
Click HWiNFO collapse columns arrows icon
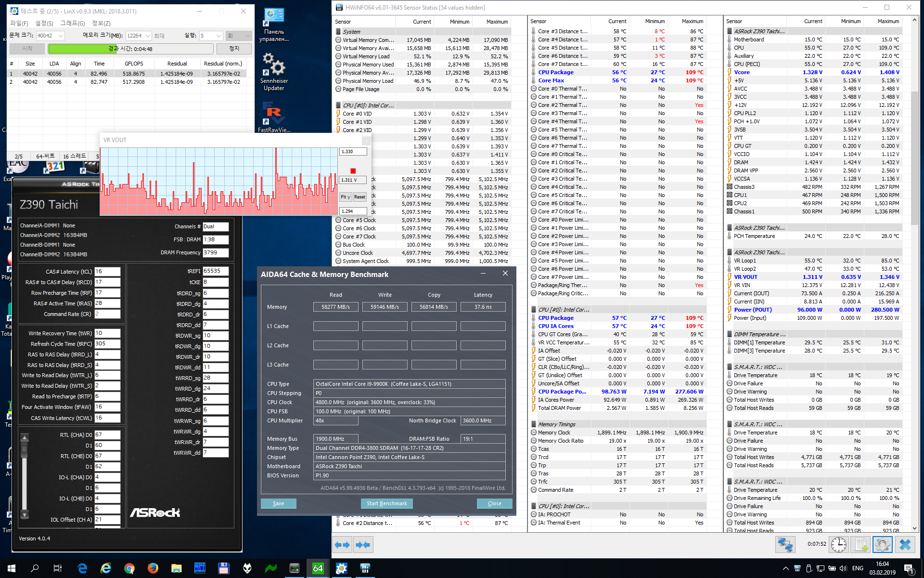click(363, 545)
